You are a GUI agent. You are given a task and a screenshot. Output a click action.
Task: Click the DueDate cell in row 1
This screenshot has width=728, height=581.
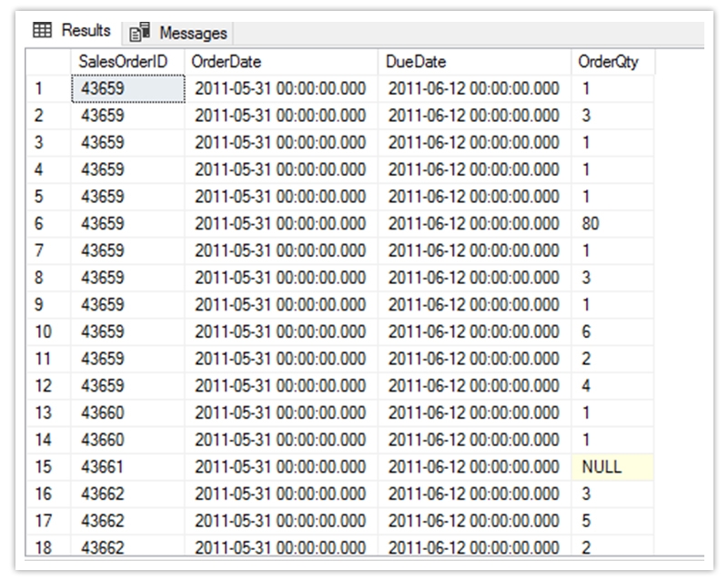(x=474, y=88)
